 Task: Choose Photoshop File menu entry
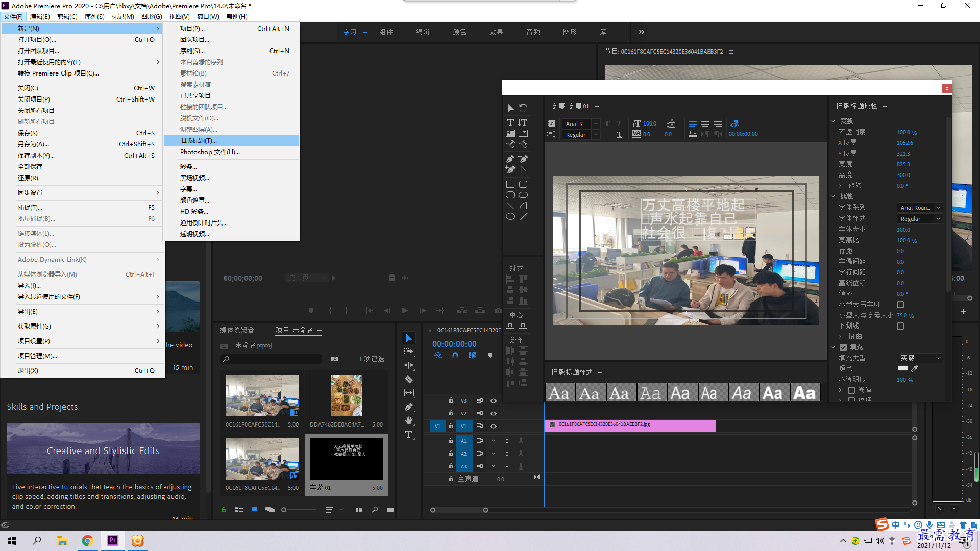(231, 152)
